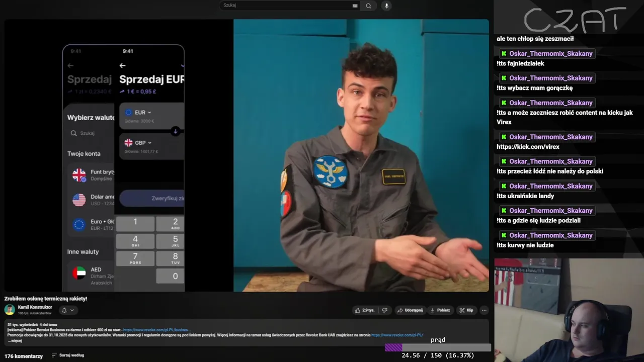Click Kick badge beside ukraińskie landy message
Viewport: 644px width, 362px height.
(504, 187)
